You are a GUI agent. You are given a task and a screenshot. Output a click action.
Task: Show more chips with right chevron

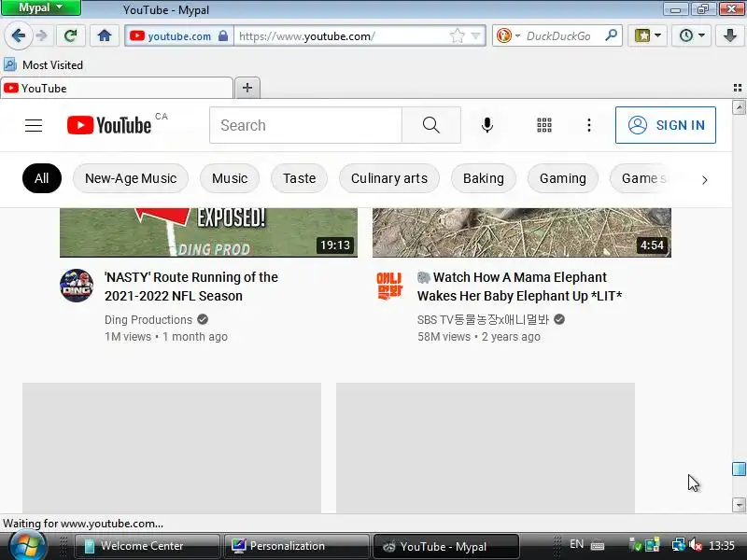coord(705,179)
